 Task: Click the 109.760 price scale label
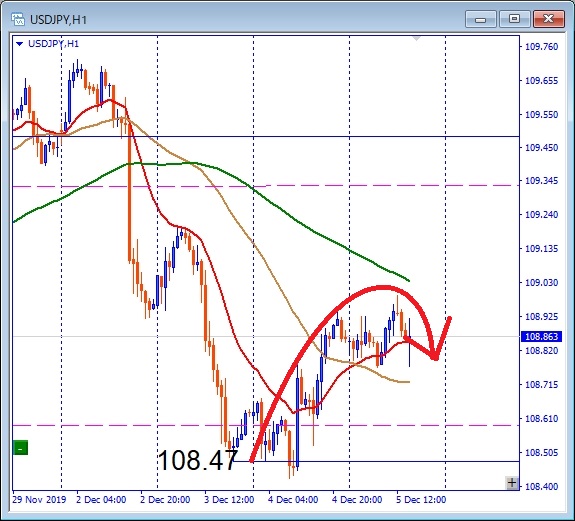point(541,47)
